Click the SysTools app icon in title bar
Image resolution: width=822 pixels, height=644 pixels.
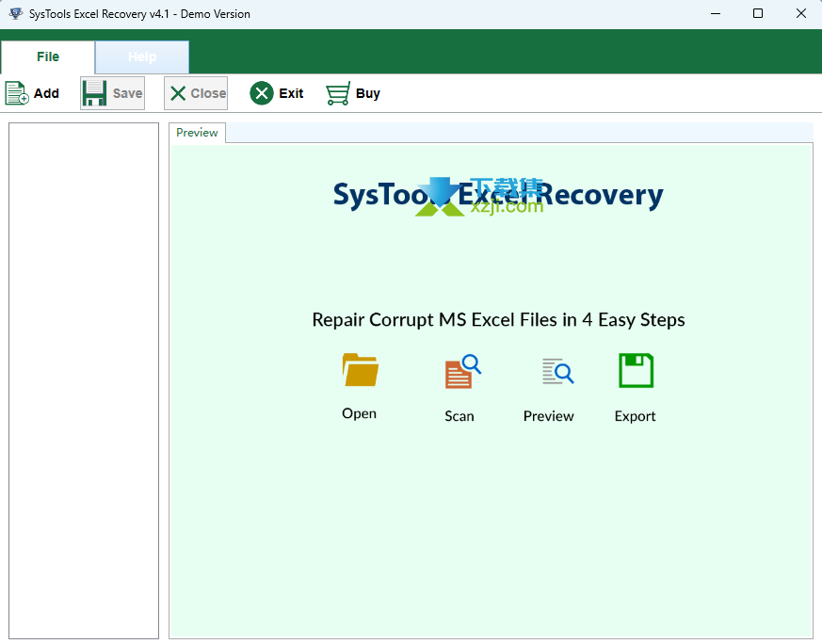click(x=16, y=13)
